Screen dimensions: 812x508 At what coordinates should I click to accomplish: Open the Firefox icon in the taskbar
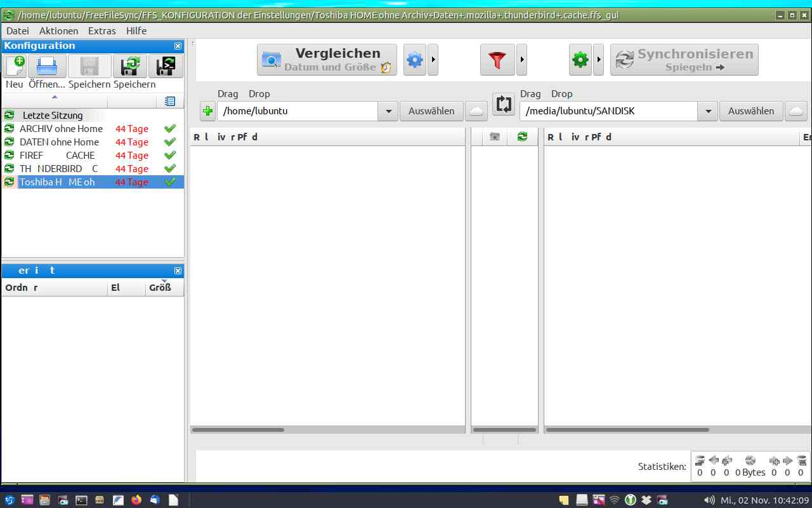[x=136, y=500]
